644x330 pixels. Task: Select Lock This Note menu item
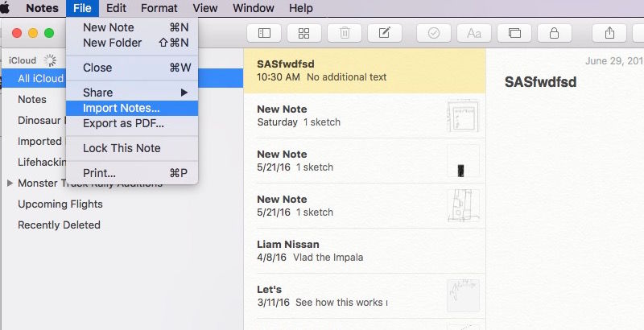132,148
